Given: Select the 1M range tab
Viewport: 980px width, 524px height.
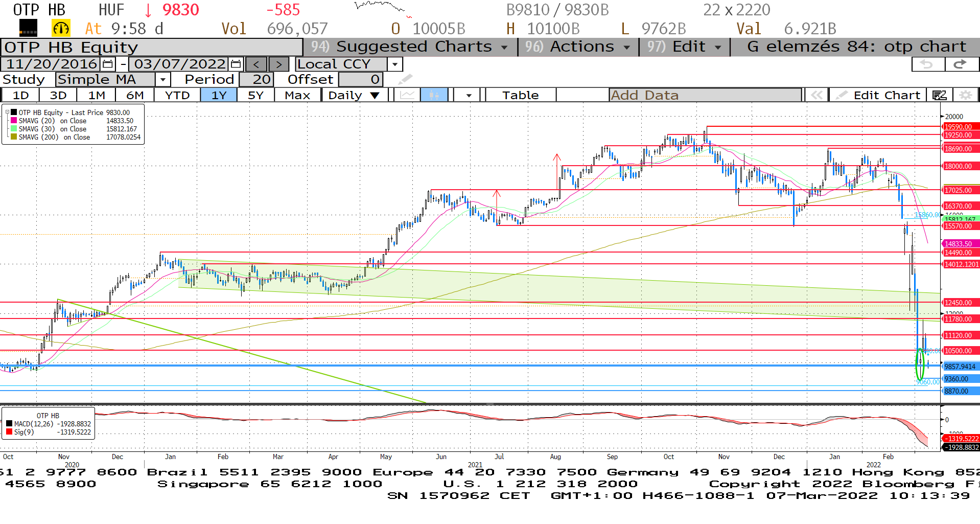Looking at the screenshot, I should coord(96,95).
